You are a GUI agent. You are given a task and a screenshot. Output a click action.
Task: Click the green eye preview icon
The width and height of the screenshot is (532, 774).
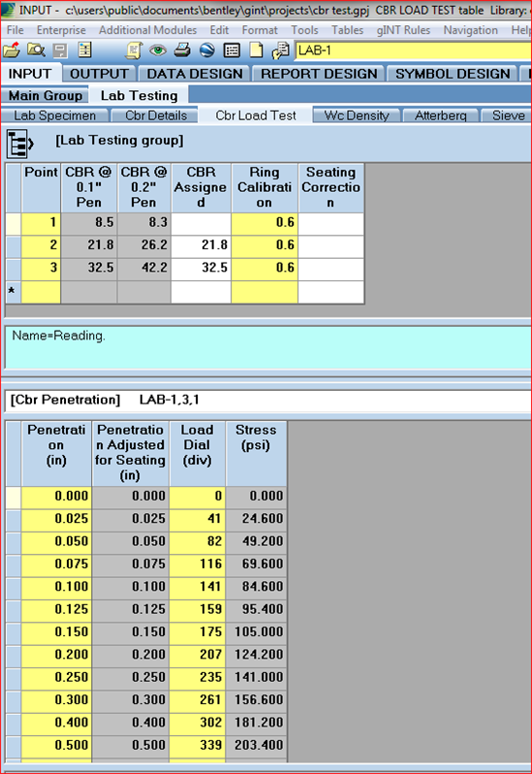[158, 50]
